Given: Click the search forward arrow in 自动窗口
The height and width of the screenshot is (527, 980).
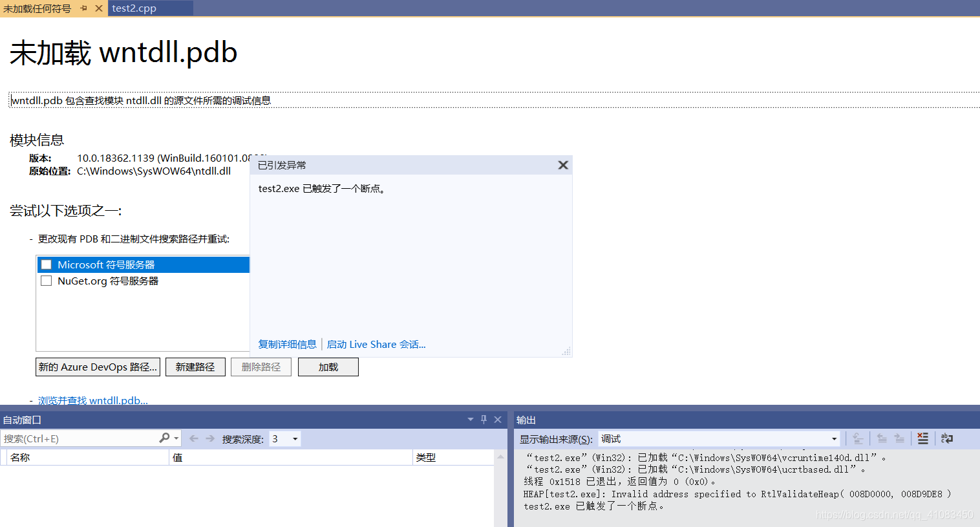Looking at the screenshot, I should coord(210,438).
